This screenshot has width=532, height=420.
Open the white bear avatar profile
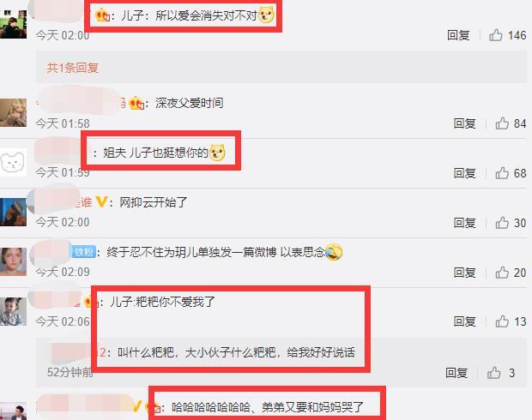13,162
